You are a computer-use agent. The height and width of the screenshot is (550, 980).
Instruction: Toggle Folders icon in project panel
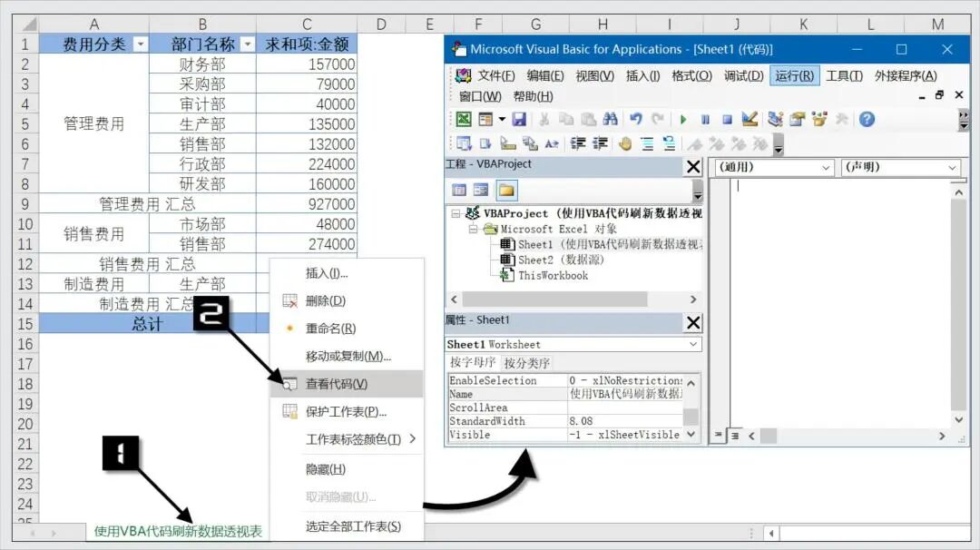(506, 190)
